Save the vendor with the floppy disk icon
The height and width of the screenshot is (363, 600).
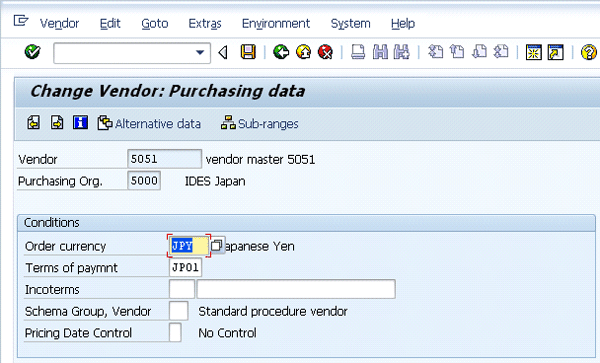[x=248, y=52]
